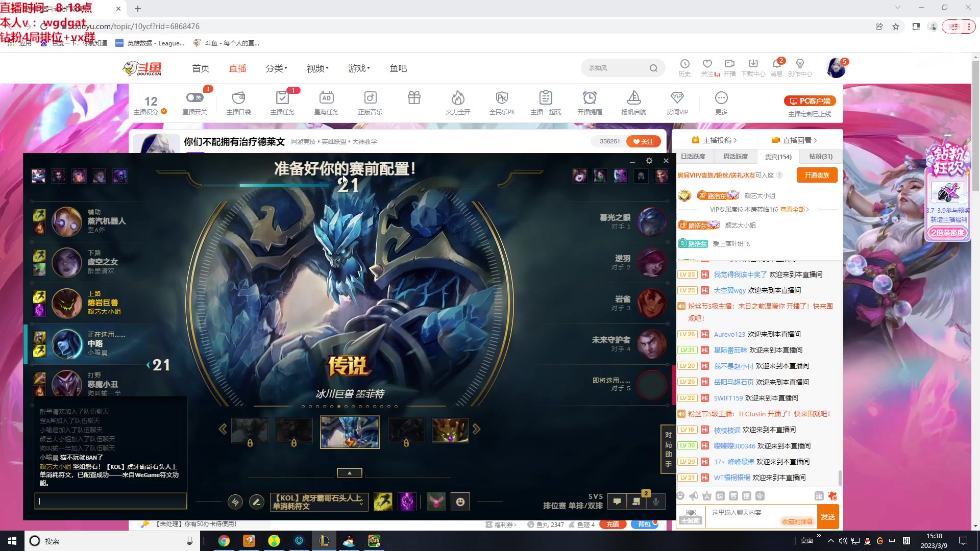Image resolution: width=980 pixels, height=551 pixels.
Task: Open the emote picker smiley icon
Action: [x=460, y=502]
